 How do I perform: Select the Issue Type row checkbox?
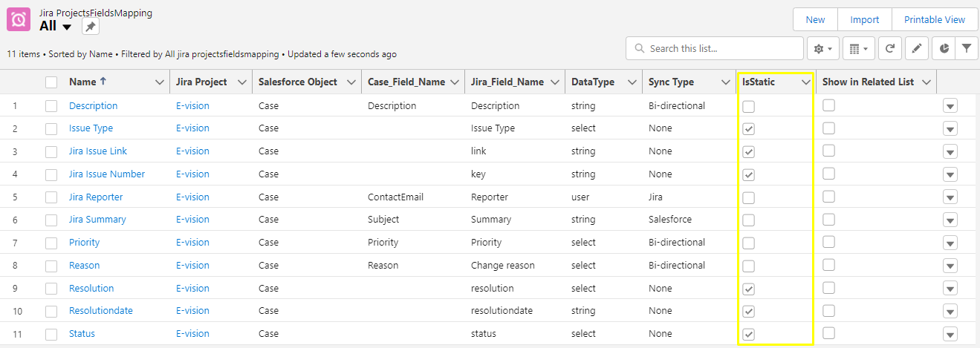point(51,129)
